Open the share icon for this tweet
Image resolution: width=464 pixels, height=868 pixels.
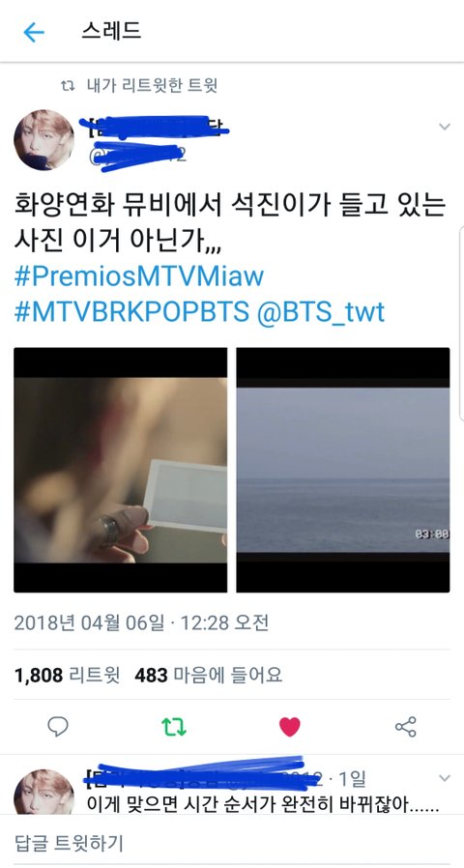(405, 727)
